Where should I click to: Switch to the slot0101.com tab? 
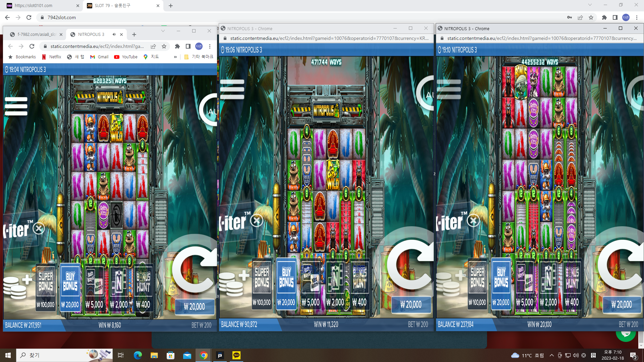click(x=43, y=6)
